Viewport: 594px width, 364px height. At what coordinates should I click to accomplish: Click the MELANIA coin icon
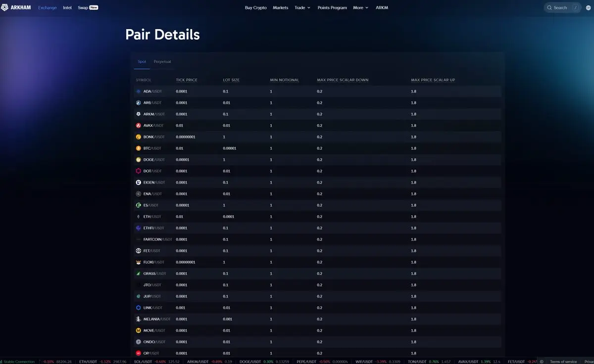pos(139,319)
